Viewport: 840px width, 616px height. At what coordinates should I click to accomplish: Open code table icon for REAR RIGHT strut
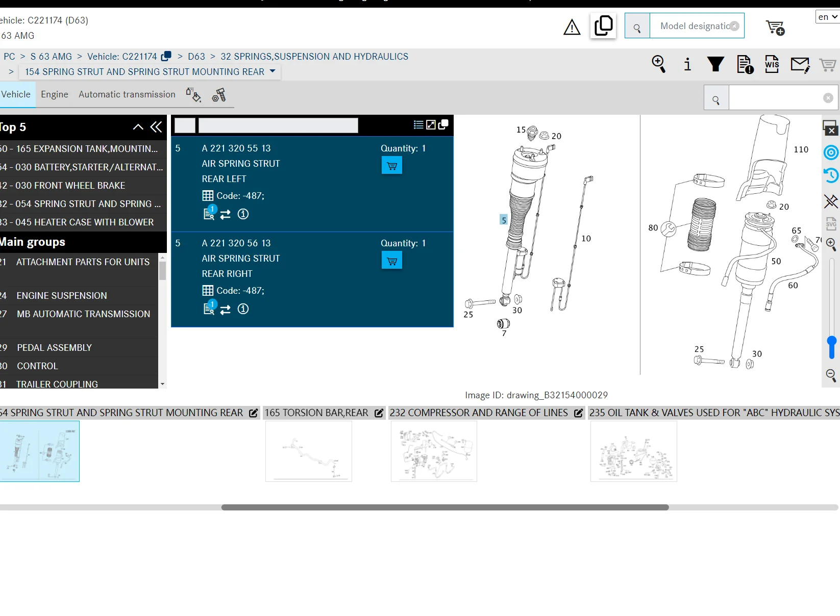[x=208, y=291]
